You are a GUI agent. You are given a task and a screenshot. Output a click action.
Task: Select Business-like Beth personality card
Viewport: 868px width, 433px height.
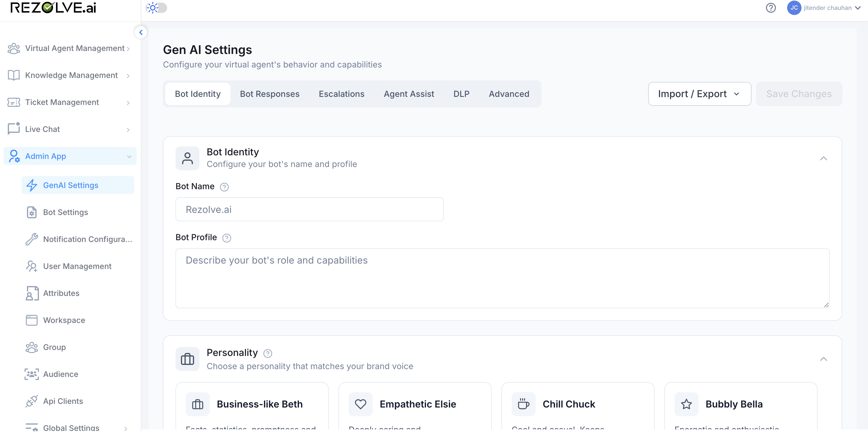[252, 407]
